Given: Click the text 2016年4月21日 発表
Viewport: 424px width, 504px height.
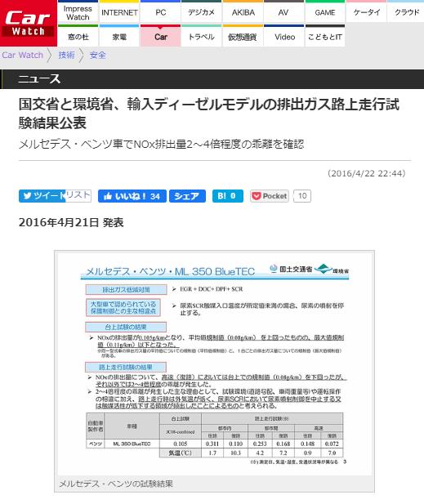Looking at the screenshot, I should pyautogui.click(x=71, y=222).
